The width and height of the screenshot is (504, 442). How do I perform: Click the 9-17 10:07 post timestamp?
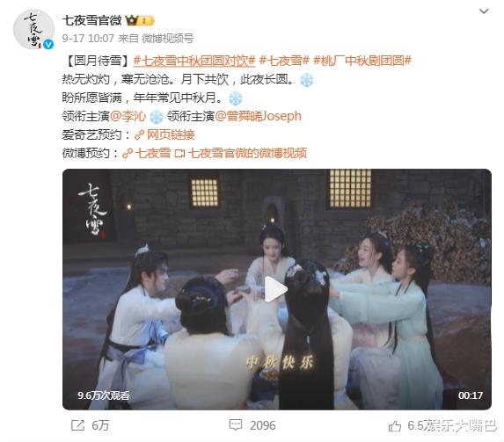coord(88,39)
